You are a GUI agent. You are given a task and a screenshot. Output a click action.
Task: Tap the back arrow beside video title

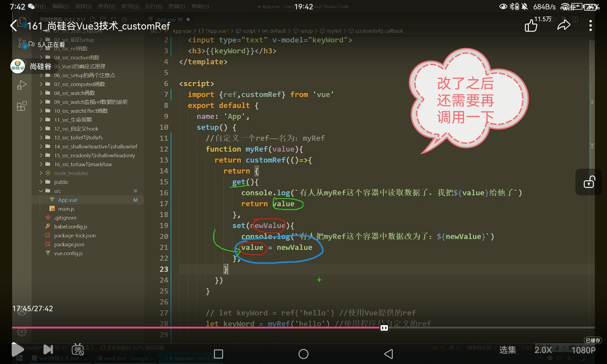click(14, 26)
